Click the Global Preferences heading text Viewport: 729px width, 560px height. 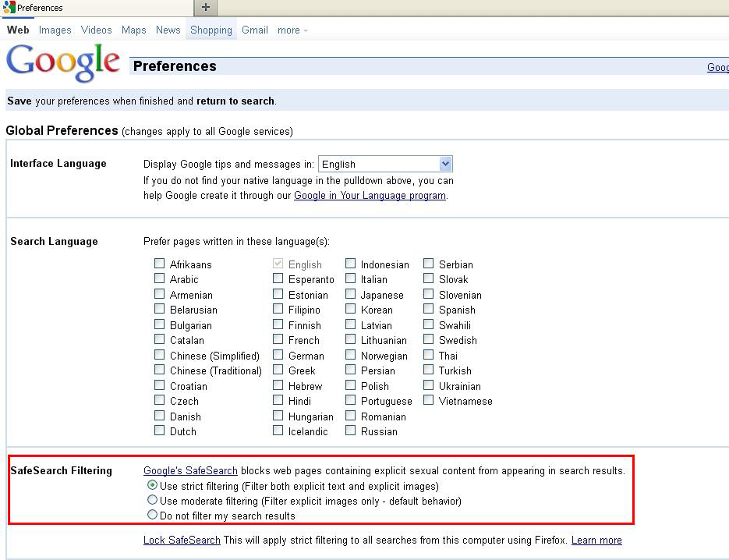coord(62,131)
